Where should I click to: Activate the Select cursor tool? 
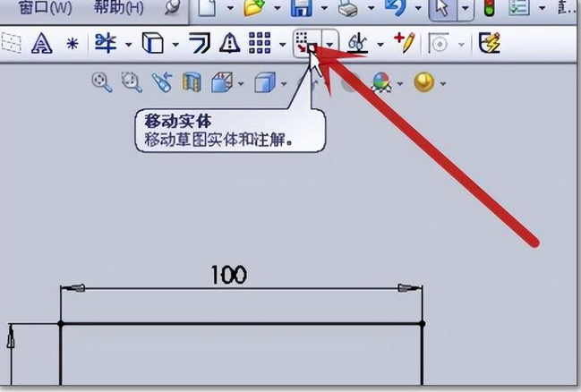pos(441,9)
